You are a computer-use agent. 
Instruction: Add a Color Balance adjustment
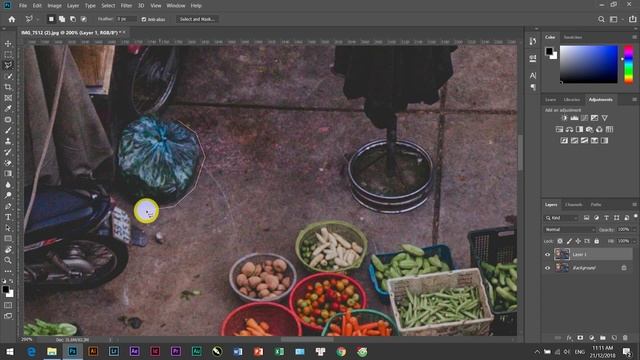pos(569,129)
